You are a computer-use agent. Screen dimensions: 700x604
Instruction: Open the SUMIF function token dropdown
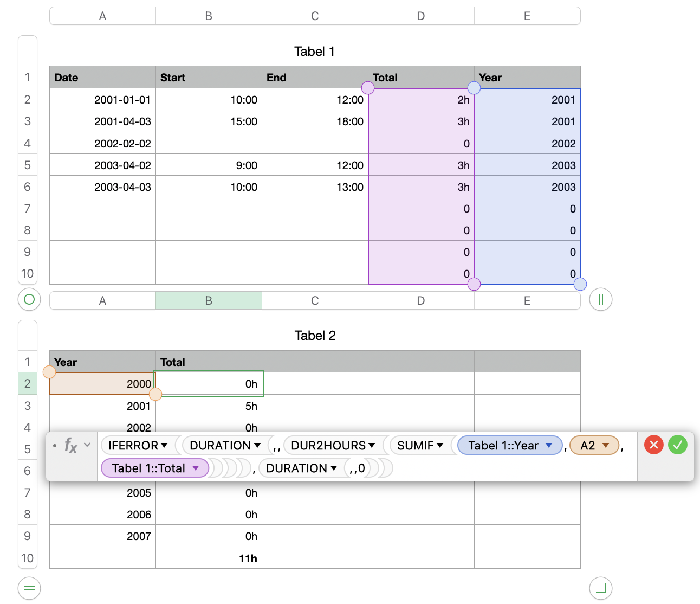point(440,445)
